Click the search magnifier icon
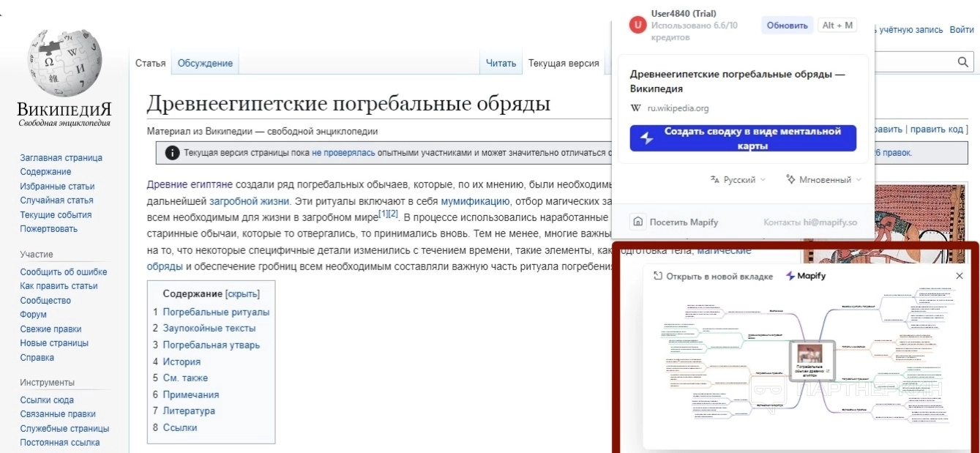980x453 pixels. (963, 62)
